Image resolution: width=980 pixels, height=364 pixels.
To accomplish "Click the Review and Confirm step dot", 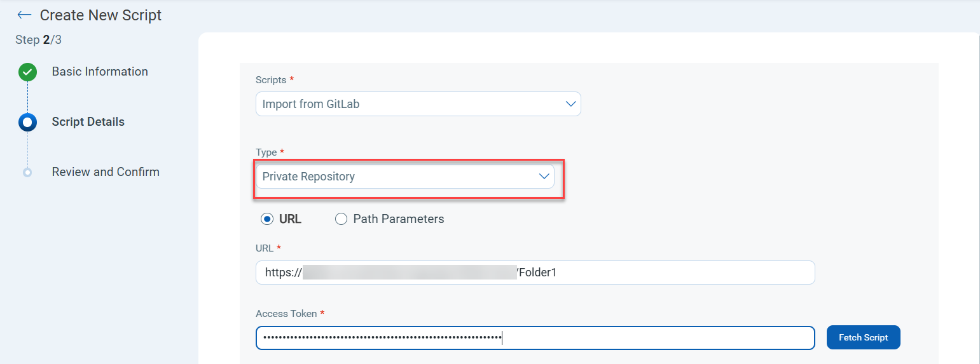I will point(27,172).
